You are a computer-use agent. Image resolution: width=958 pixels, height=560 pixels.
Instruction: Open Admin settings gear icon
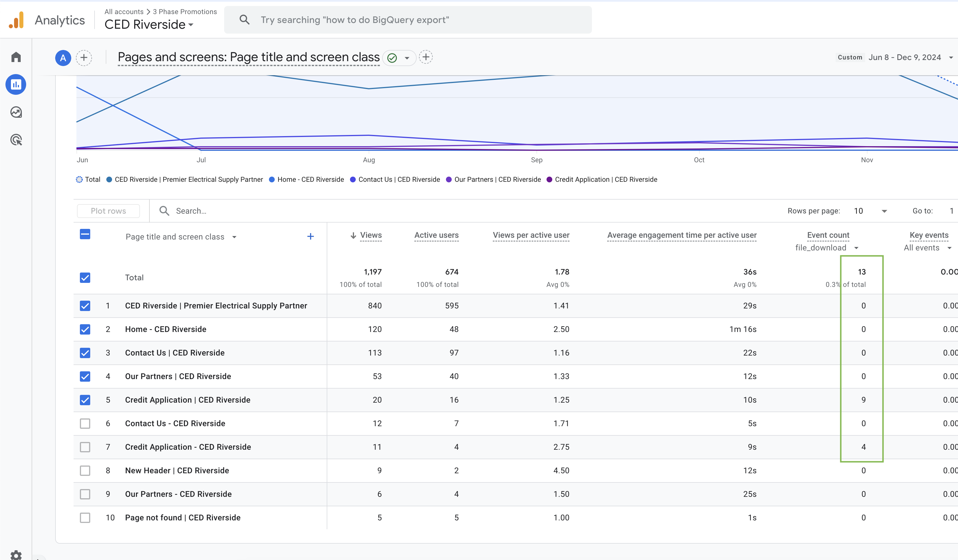[x=16, y=555]
